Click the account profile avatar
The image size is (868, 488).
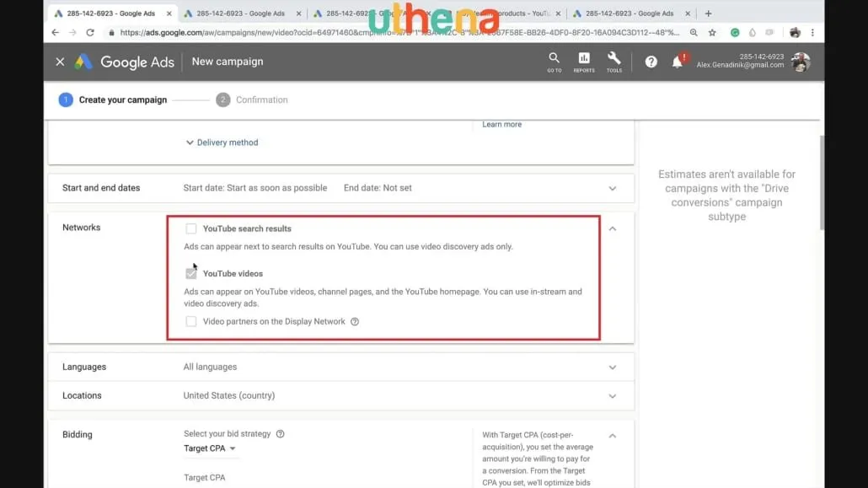pyautogui.click(x=801, y=62)
